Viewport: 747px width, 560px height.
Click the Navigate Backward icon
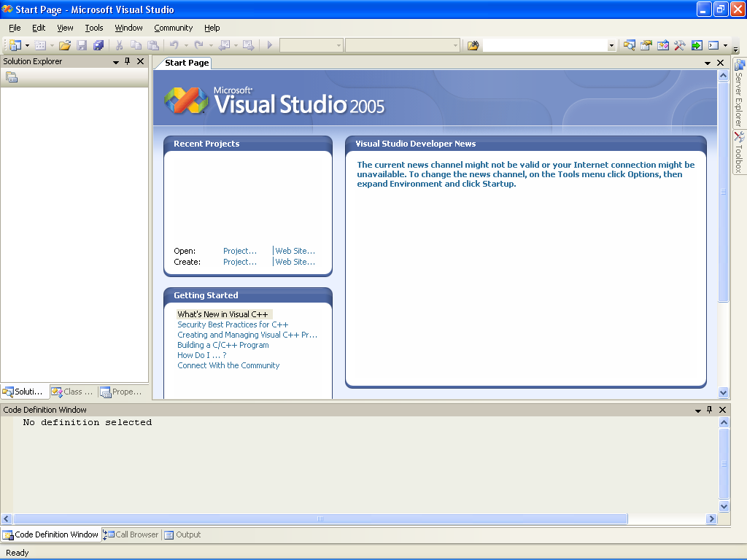click(224, 45)
